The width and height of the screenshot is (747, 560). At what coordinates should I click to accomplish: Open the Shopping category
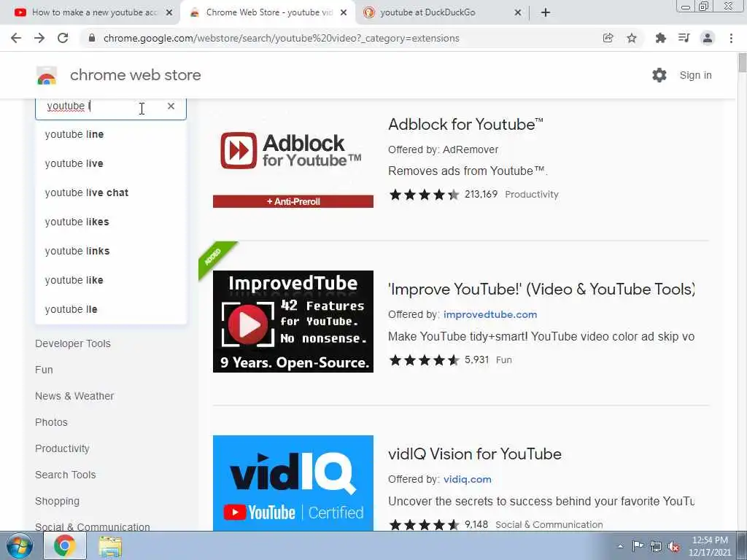57,501
